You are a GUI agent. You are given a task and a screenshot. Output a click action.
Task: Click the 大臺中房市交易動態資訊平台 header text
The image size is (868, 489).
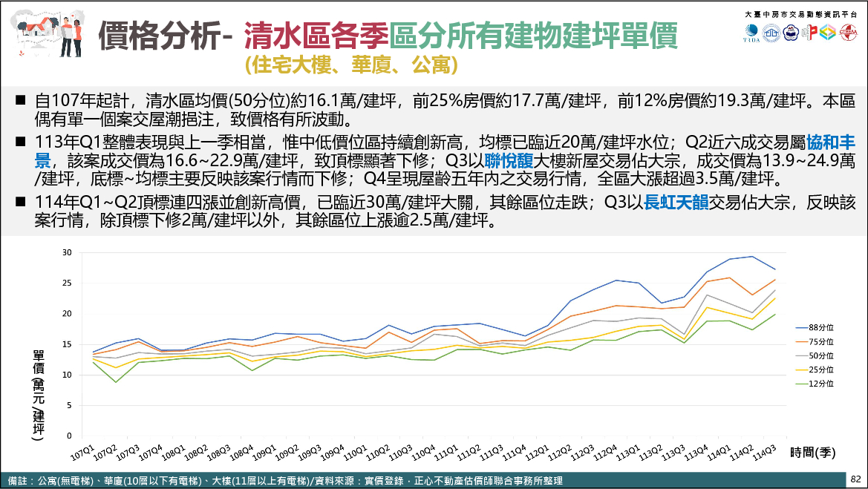(x=800, y=14)
